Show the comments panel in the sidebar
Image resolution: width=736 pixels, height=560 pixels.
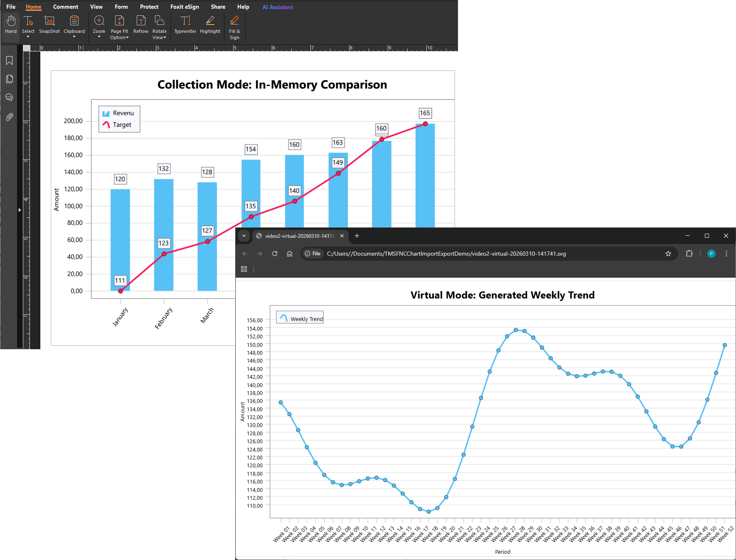pos(9,97)
